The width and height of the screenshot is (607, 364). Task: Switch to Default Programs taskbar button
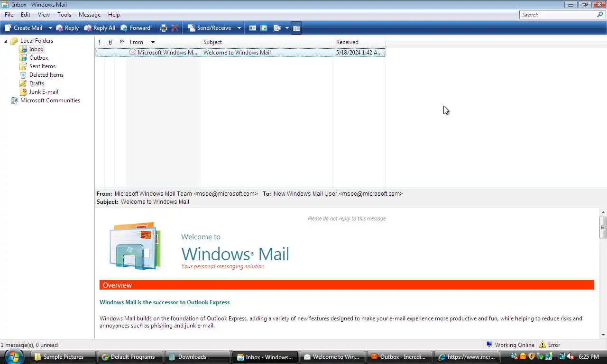tap(131, 357)
